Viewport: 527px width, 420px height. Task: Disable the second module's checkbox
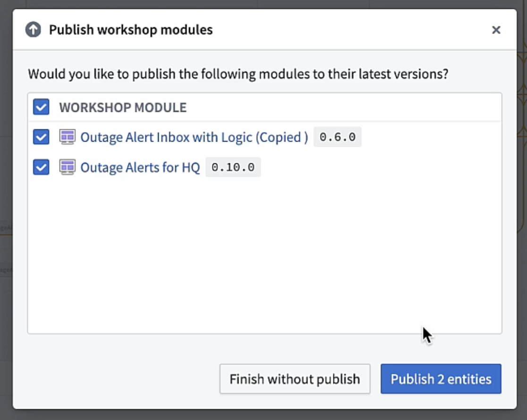point(41,167)
